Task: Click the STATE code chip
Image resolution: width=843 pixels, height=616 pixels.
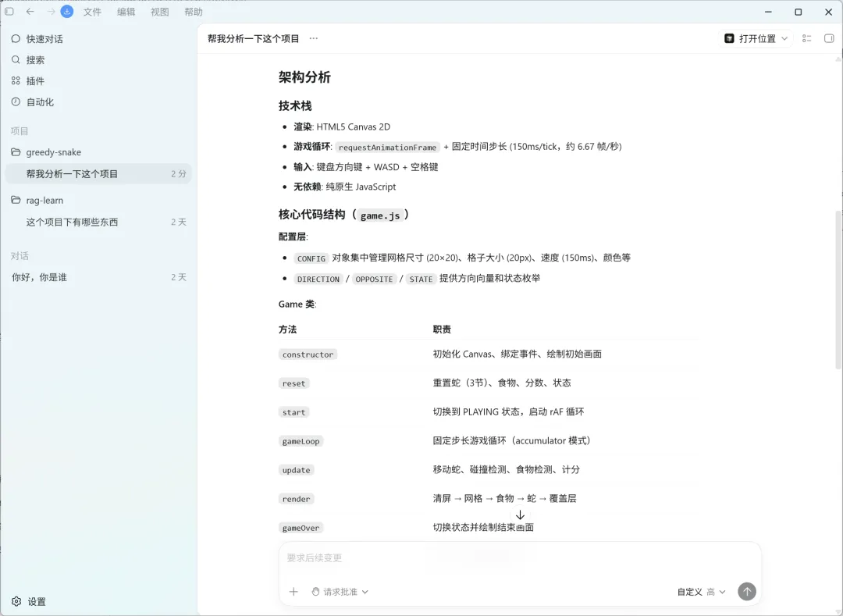Action: click(421, 279)
